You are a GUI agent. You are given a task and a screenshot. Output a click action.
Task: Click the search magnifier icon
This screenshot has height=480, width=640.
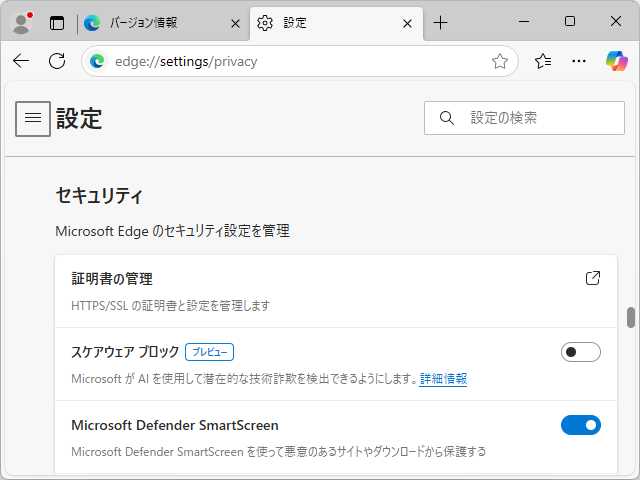pos(447,118)
